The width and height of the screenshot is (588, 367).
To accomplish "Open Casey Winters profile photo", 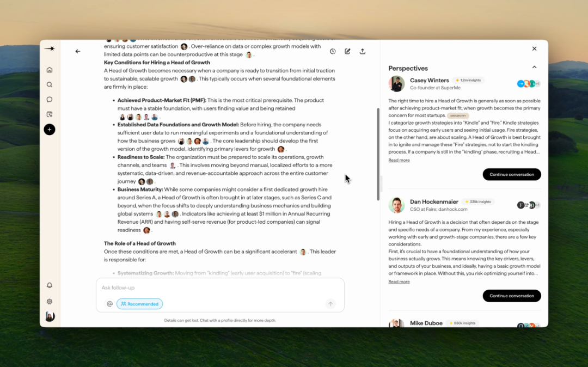I will [397, 84].
